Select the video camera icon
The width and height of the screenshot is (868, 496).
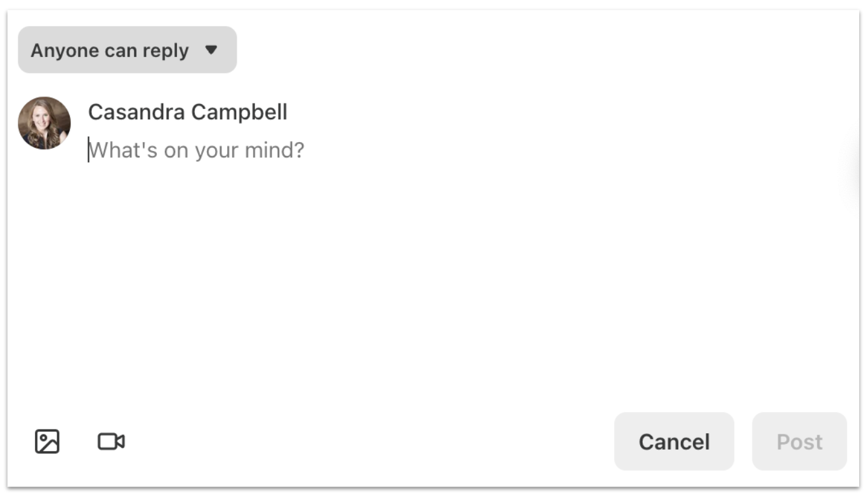tap(111, 441)
